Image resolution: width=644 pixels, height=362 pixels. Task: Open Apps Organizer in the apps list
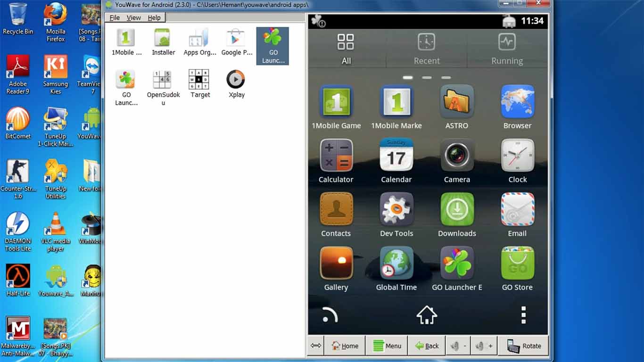(200, 42)
